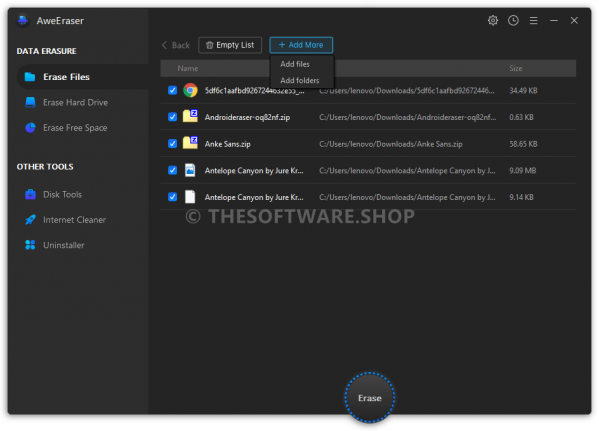Choose Add files from the dropdown
This screenshot has width=599, height=431.
tap(295, 64)
